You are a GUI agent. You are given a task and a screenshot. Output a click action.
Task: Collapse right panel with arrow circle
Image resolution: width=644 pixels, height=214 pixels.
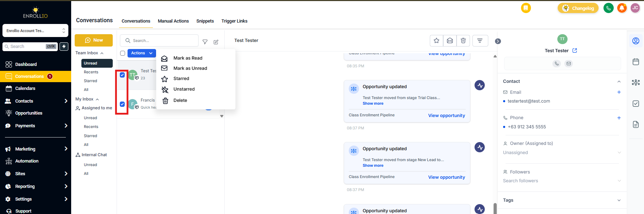coord(498,41)
